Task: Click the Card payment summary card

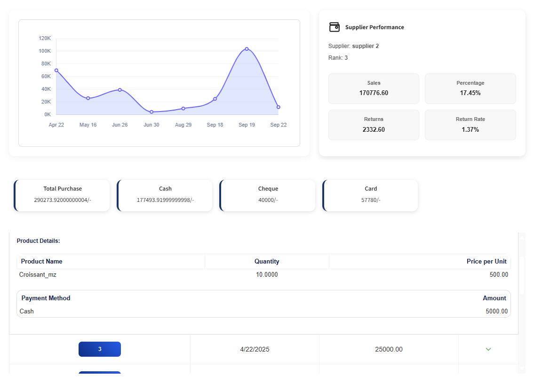Action: point(371,195)
